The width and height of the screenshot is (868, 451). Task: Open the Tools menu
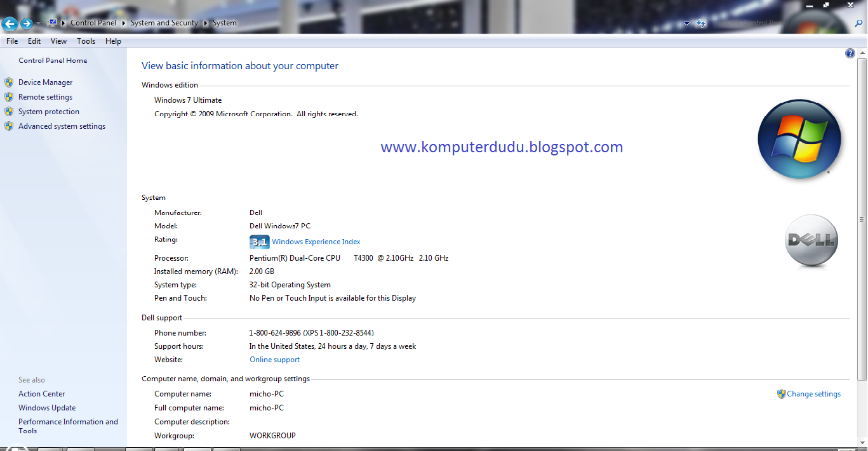[x=86, y=41]
